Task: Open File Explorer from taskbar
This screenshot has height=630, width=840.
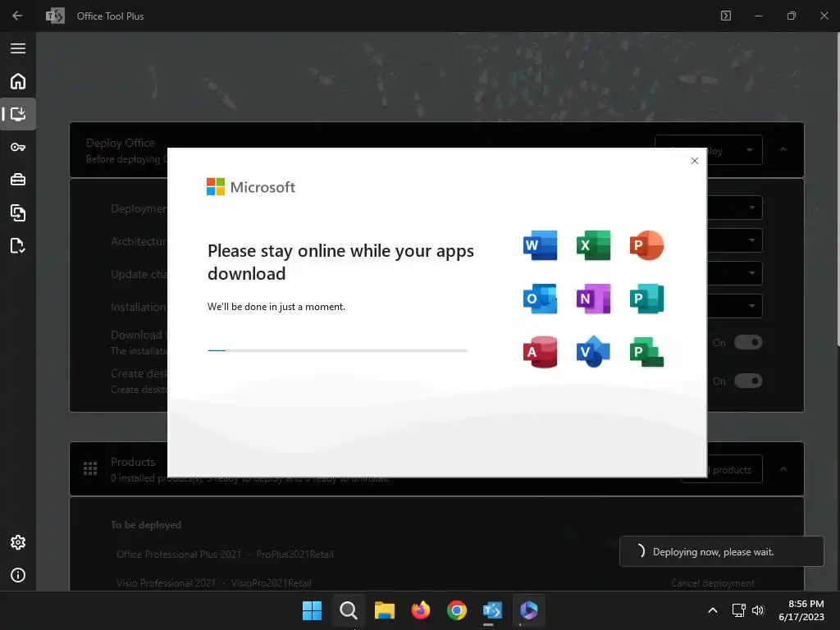Action: 384,610
